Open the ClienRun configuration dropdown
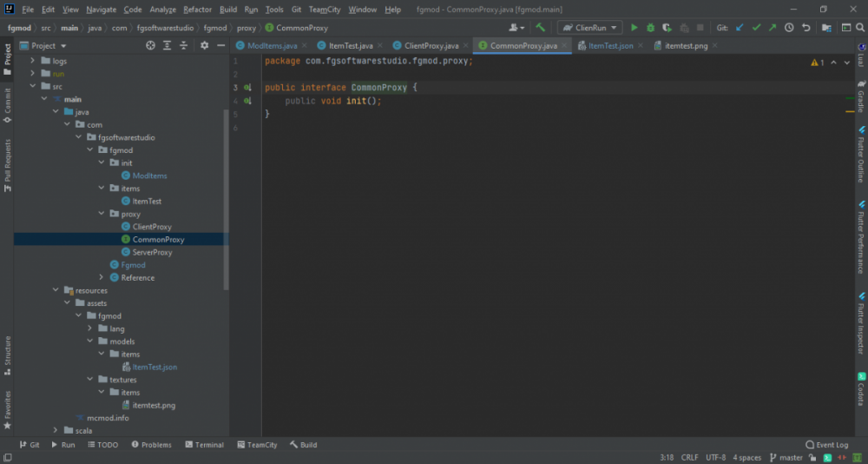Screen dimensions: 868x464 pyautogui.click(x=590, y=28)
